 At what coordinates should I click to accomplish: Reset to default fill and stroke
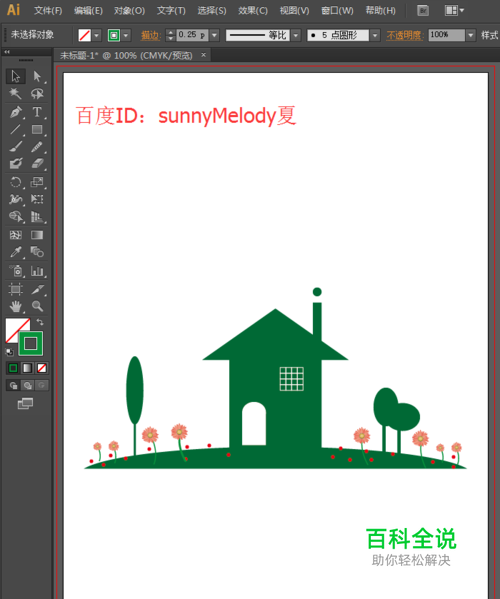coord(10,352)
